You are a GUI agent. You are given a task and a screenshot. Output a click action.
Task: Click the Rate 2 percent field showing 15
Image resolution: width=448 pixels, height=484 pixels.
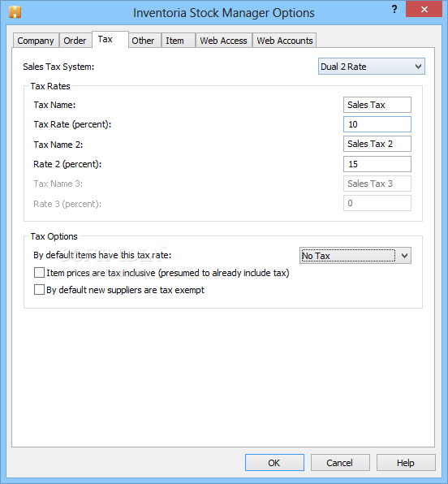377,164
